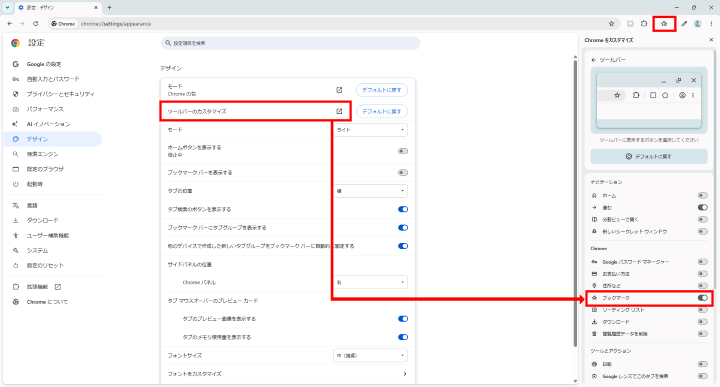
Task: Click the card icon next to お支払い方法
Action: click(594, 274)
